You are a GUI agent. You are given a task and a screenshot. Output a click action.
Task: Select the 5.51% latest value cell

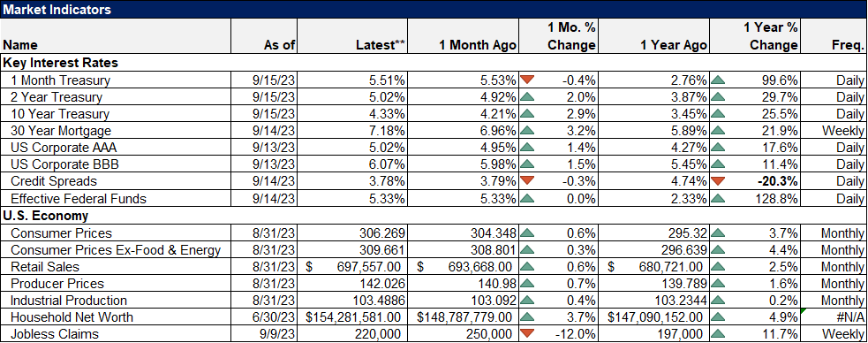(x=352, y=80)
